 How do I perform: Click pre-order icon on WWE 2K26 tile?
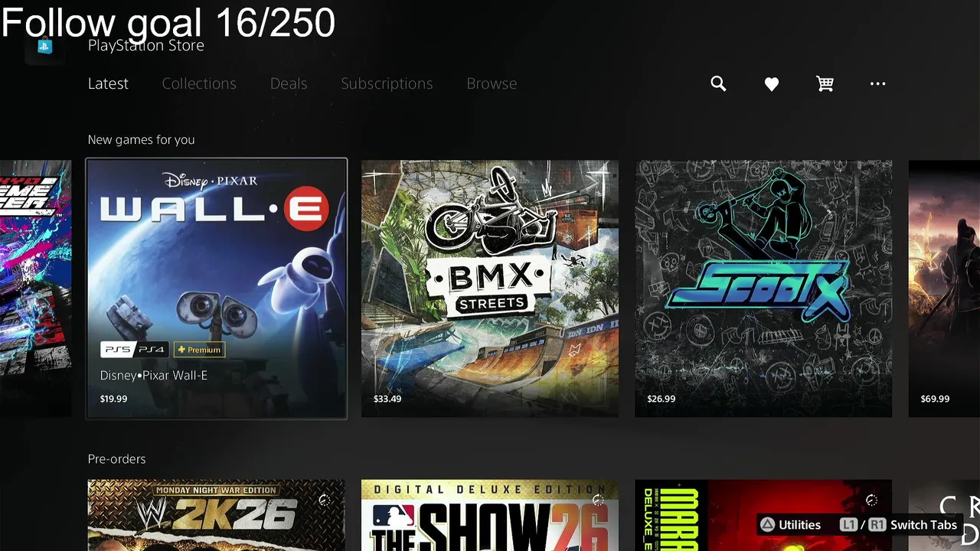(x=325, y=500)
